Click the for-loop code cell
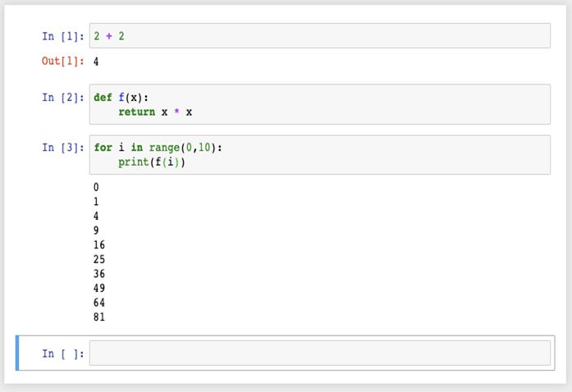Screen dimensions: 572x392 [x=320, y=155]
